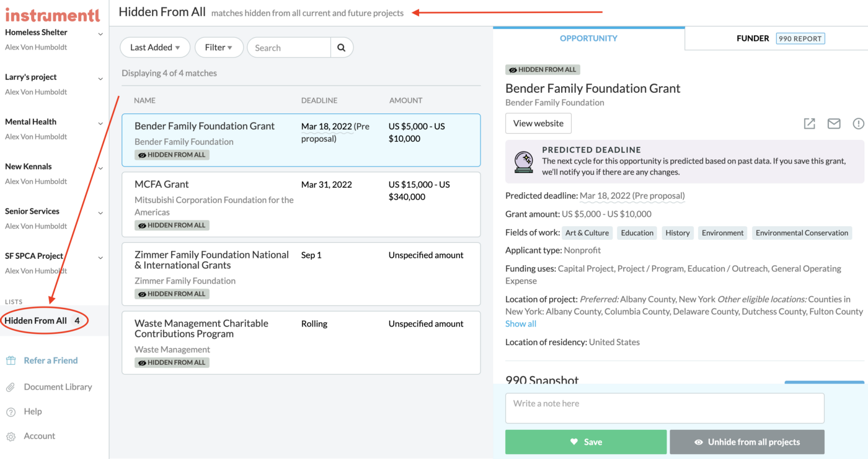Select the Hidden From All list
This screenshot has height=459, width=868.
coord(35,321)
